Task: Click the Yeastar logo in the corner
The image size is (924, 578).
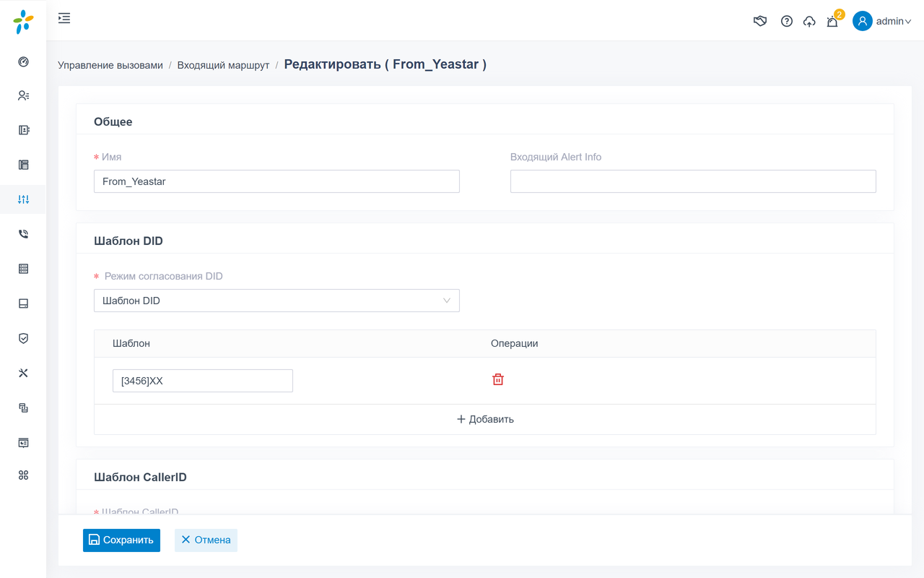Action: (23, 22)
